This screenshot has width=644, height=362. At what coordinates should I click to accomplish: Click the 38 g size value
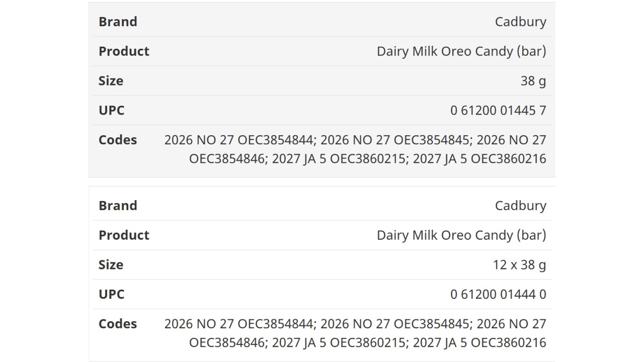[533, 81]
